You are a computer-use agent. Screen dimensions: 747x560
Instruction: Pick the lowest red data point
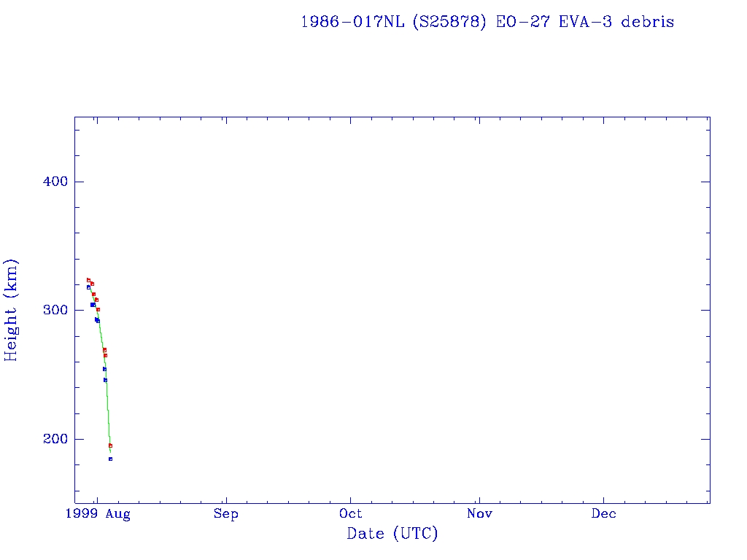pos(110,446)
